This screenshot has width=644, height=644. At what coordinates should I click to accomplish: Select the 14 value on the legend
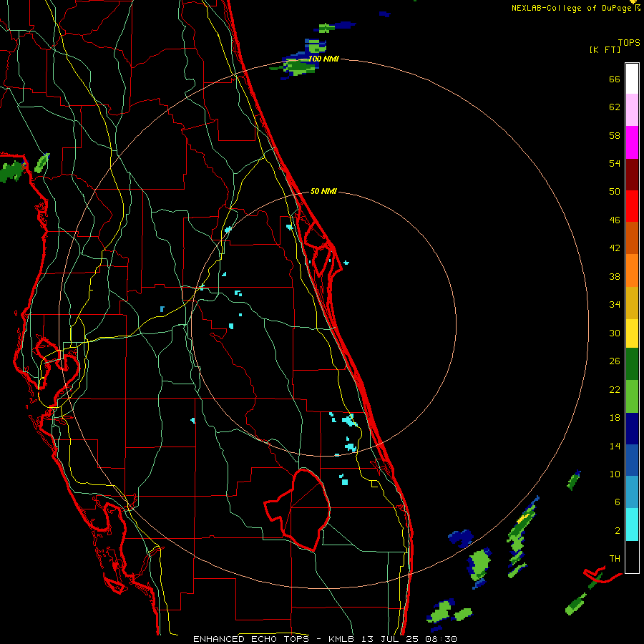[615, 446]
